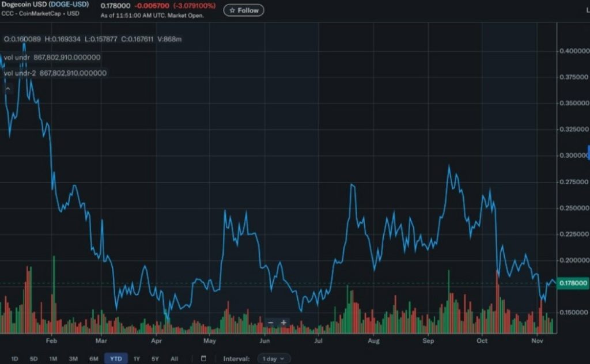Viewport: 590px width, 364px height.
Task: Select the 5D time range
Action: pyautogui.click(x=33, y=359)
